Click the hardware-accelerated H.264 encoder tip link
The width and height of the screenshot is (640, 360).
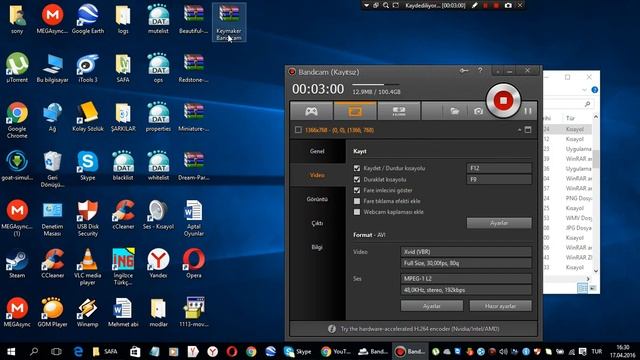[x=420, y=329]
